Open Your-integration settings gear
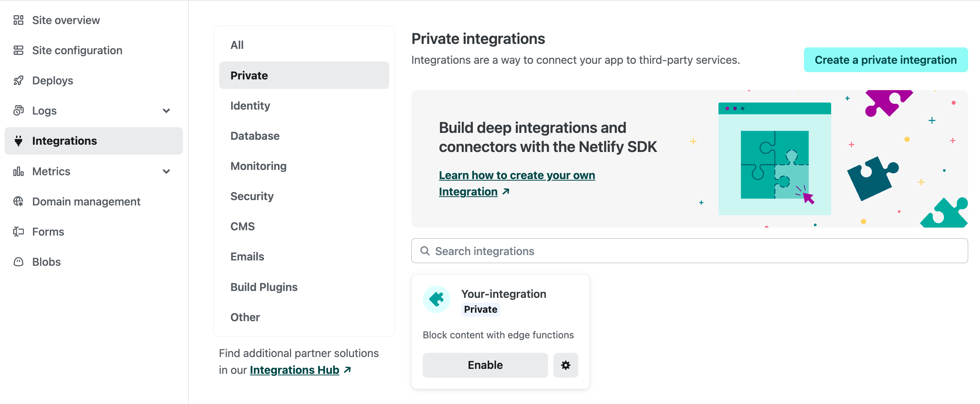The height and width of the screenshot is (404, 980). [x=566, y=365]
